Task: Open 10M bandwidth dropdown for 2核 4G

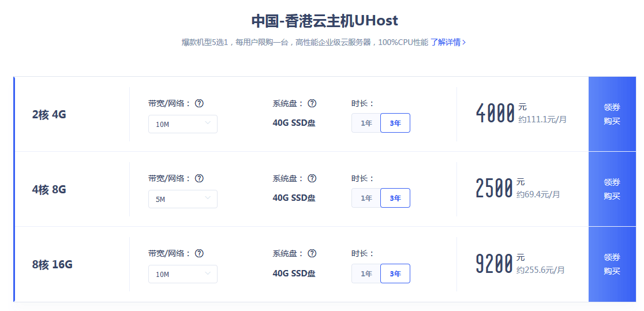Action: [x=182, y=124]
